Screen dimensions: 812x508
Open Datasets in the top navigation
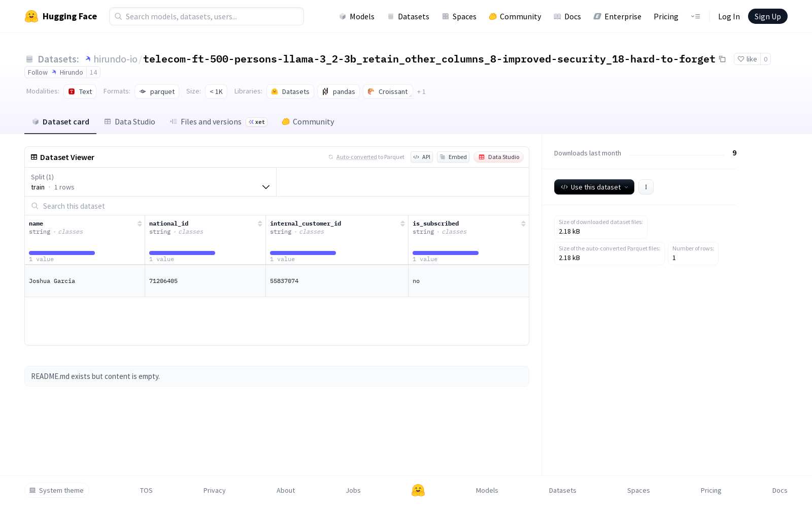tap(409, 16)
